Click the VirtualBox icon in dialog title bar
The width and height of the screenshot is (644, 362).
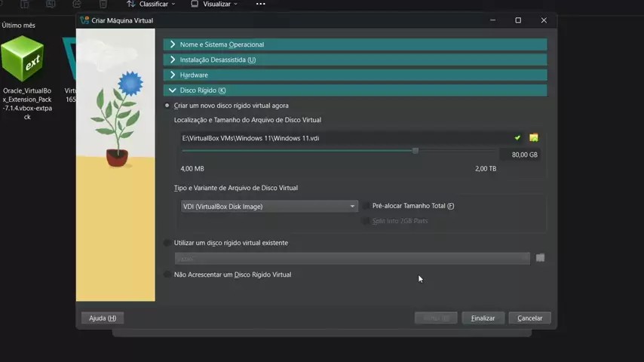(x=84, y=20)
